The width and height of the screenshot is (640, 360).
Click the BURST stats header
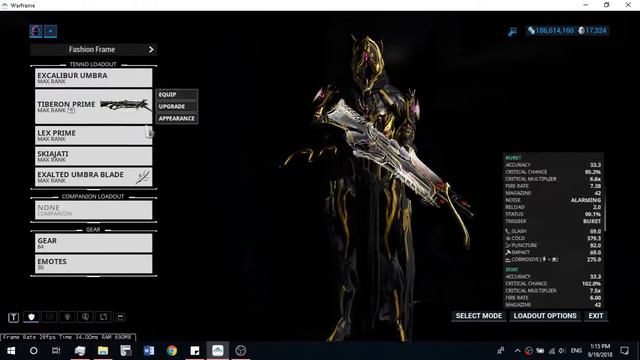pyautogui.click(x=513, y=158)
